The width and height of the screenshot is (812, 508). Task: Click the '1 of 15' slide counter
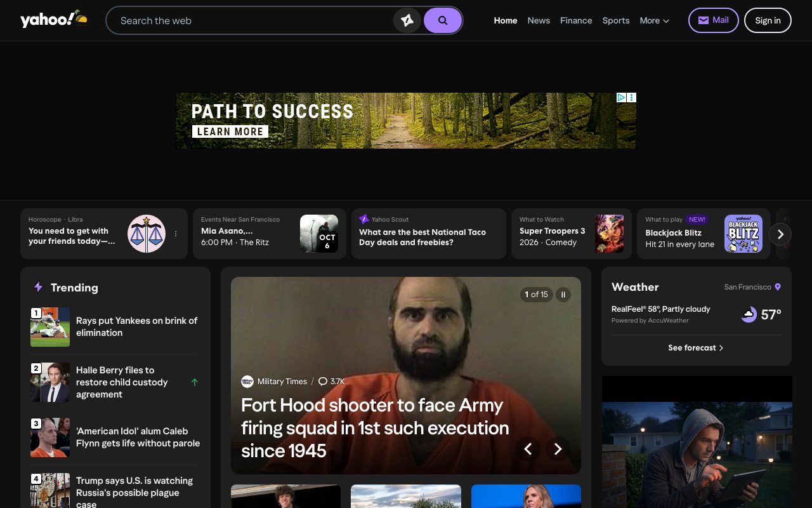(x=537, y=295)
